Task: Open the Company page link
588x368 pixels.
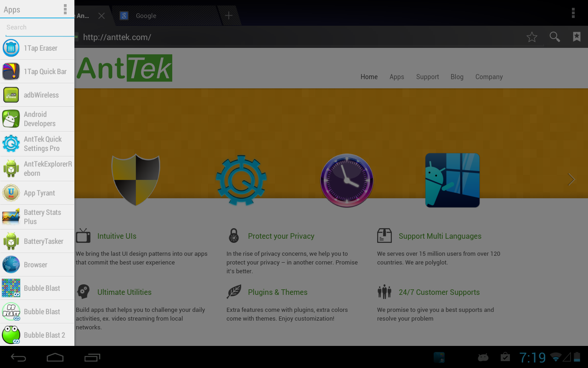Action: [x=489, y=77]
